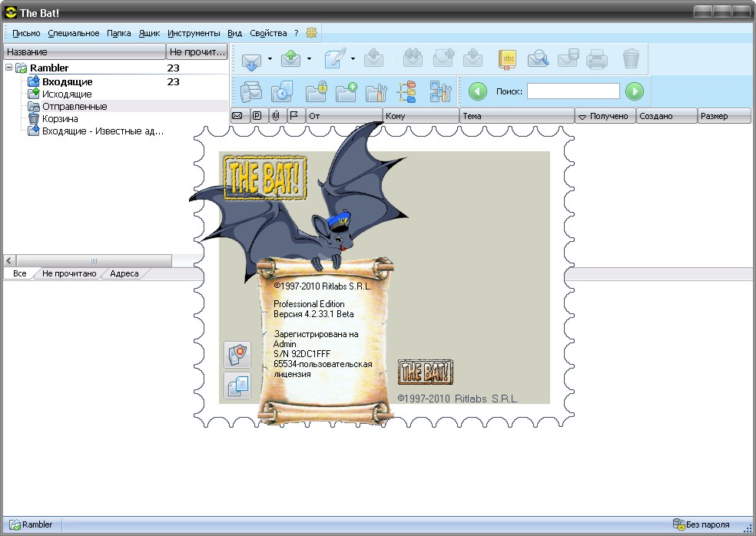The width and height of the screenshot is (756, 536).
Task: Open the new message dropdown arrow
Action: 353,59
